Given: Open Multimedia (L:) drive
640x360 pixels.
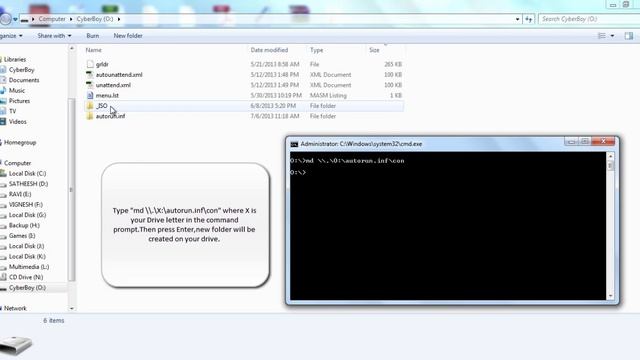Looking at the screenshot, I should (29, 267).
